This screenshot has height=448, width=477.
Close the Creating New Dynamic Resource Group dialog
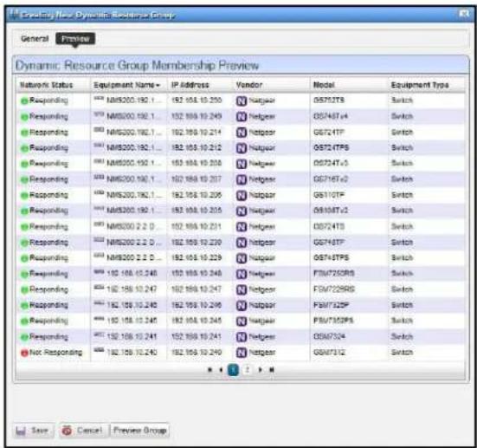(x=464, y=14)
